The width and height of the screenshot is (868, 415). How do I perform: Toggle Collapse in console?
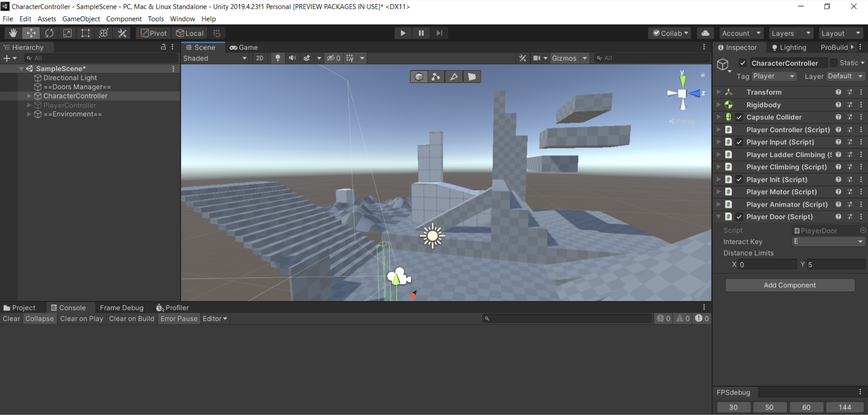39,319
